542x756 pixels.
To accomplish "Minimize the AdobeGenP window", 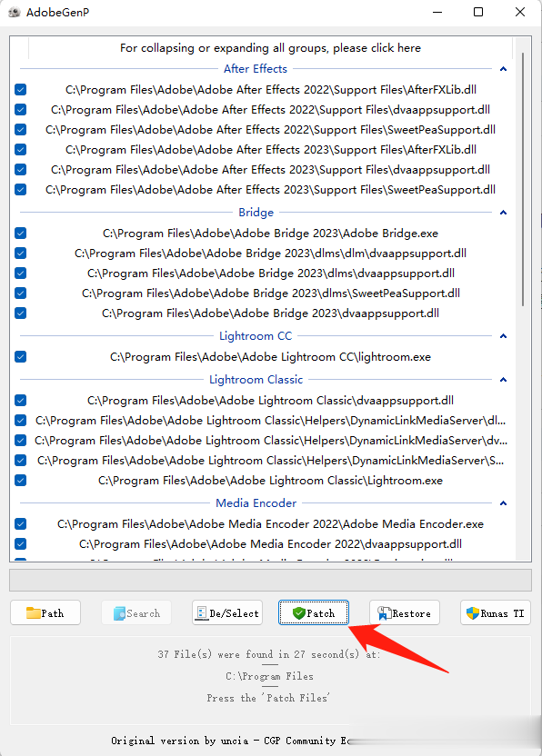I will click(437, 12).
